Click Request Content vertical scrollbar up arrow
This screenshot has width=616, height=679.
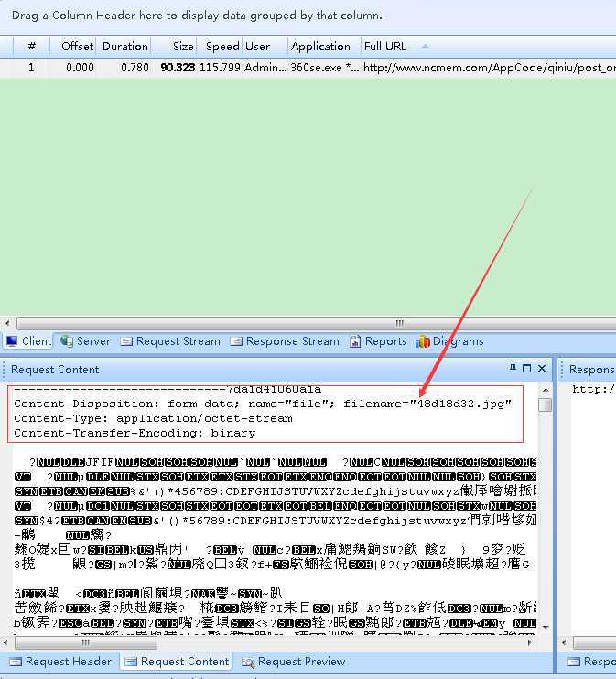pos(546,390)
